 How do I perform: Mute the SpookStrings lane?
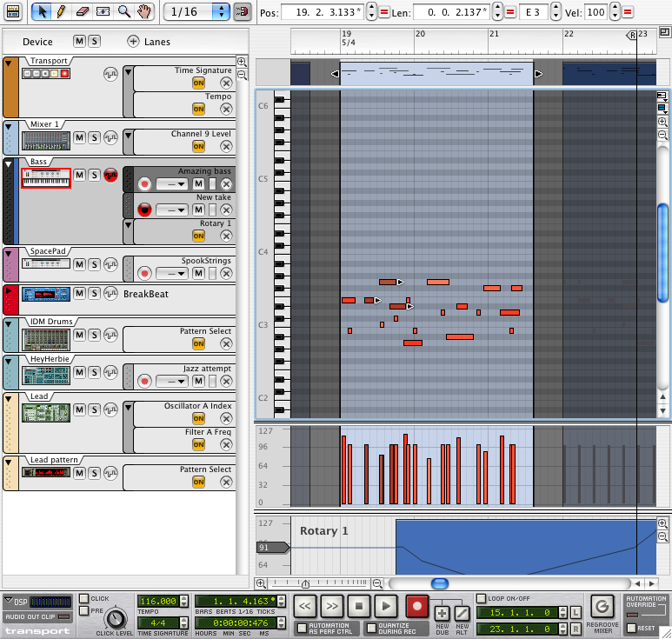[198, 273]
